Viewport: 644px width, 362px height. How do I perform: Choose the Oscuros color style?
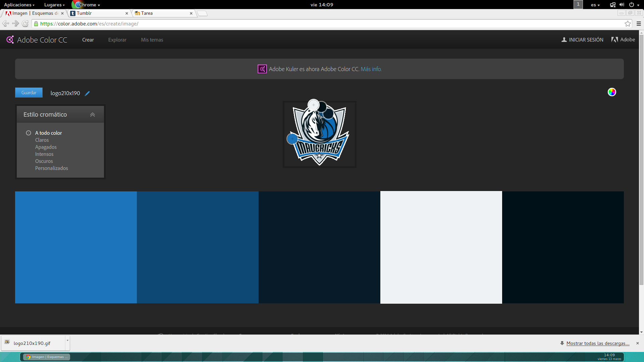click(x=44, y=161)
